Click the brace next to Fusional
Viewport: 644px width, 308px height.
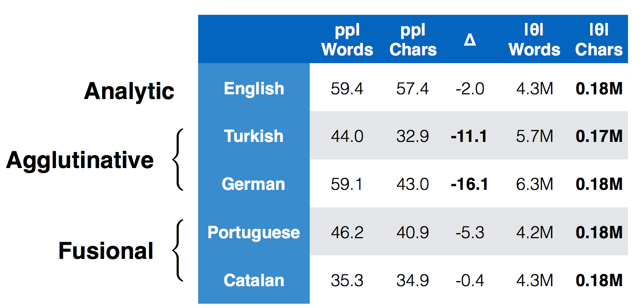click(178, 250)
